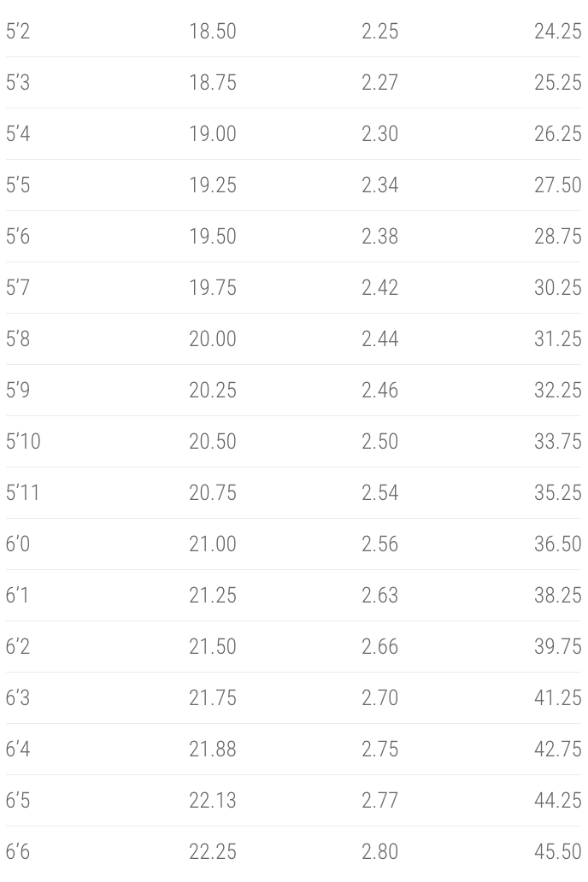This screenshot has height=882, width=588.
Task: Click the 6'2 row label
Action: click(x=18, y=647)
